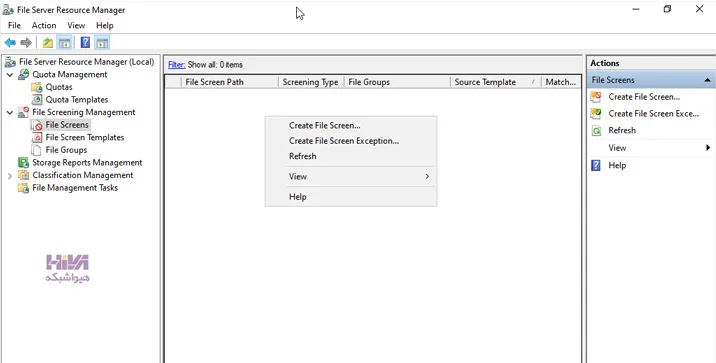Viewport: 716px width, 363px height.
Task: Click the blue Help toolbar icon
Action: tap(85, 43)
